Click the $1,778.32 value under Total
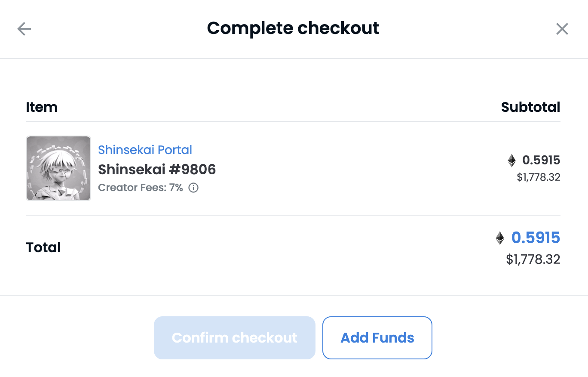The height and width of the screenshot is (377, 588). [x=533, y=259]
